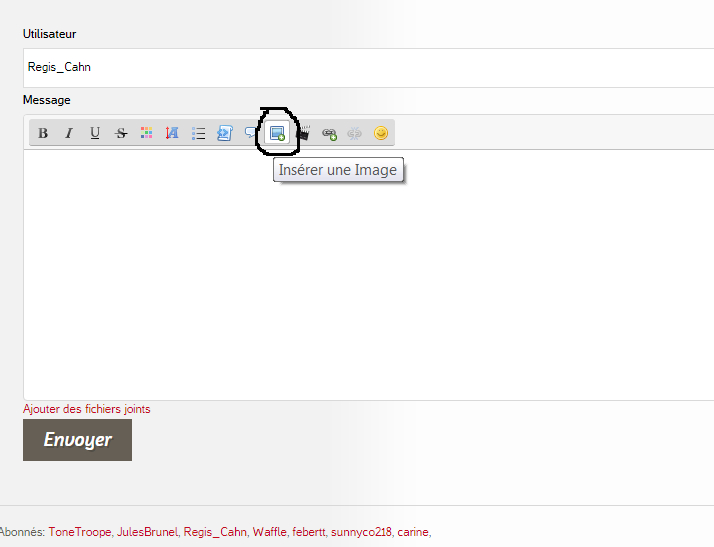Image resolution: width=714 pixels, height=547 pixels.
Task: Open Ajouter des fichiers joints link
Action: tap(87, 409)
